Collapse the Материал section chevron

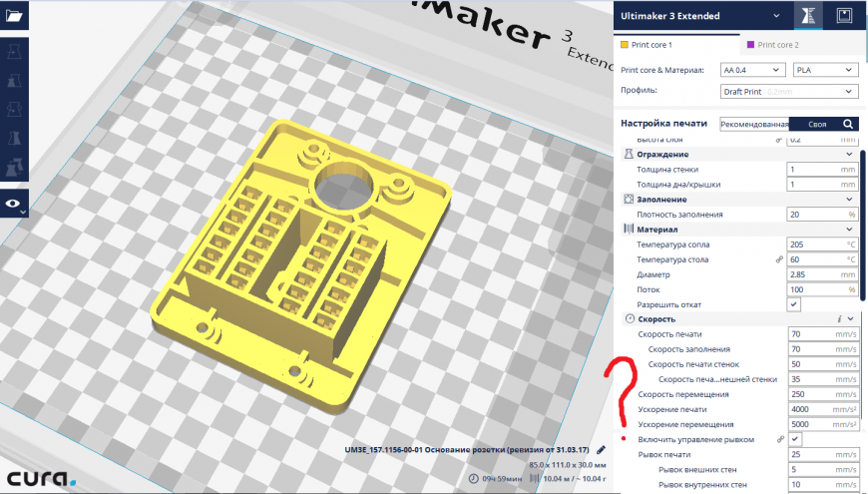(x=849, y=229)
